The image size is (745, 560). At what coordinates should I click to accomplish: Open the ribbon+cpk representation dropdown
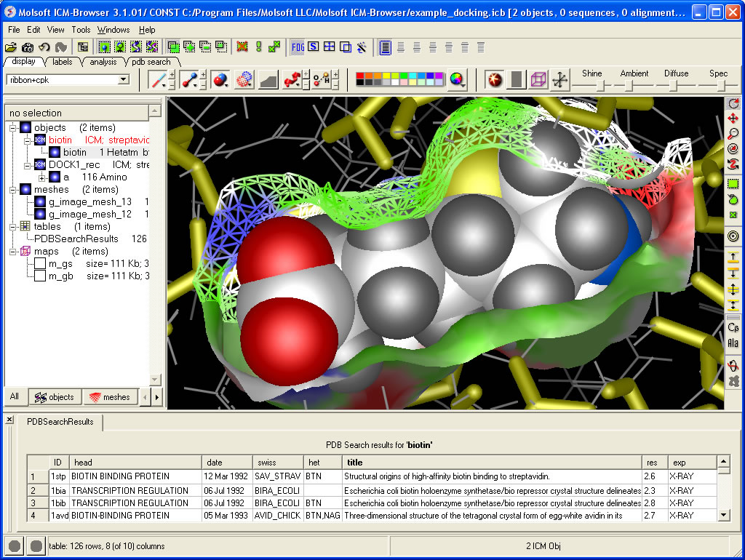tap(123, 80)
